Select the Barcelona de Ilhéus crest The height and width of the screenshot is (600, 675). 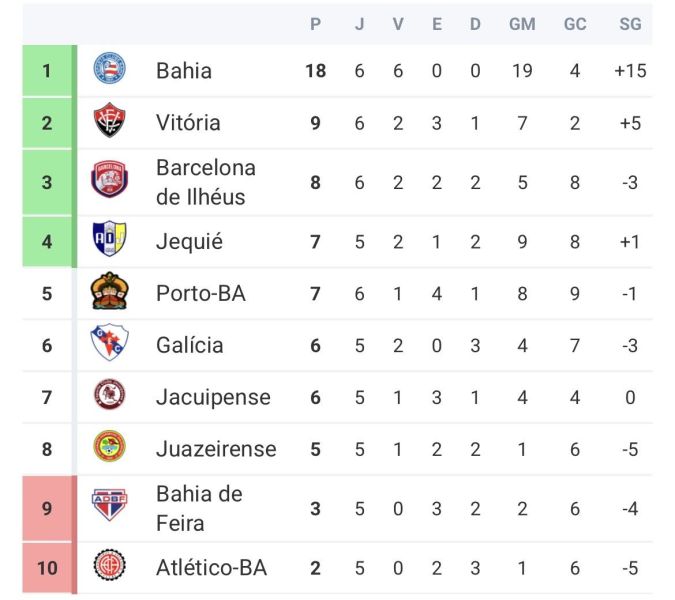coord(109,181)
